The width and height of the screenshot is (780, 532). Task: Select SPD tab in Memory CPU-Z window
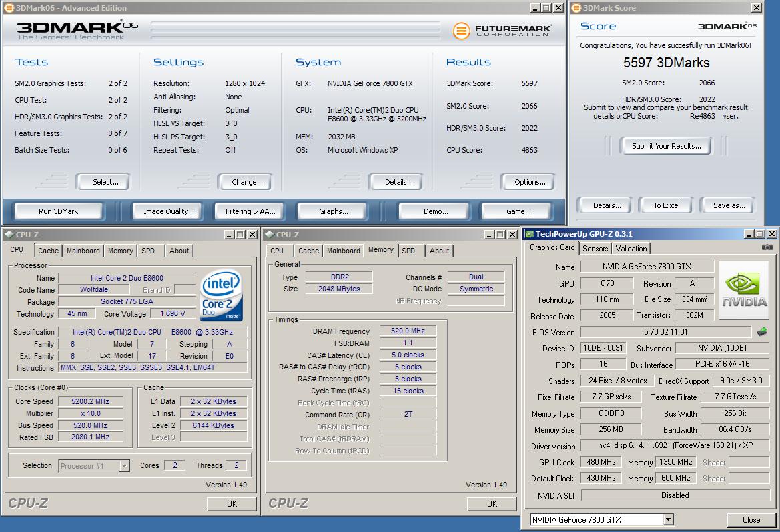click(x=408, y=251)
